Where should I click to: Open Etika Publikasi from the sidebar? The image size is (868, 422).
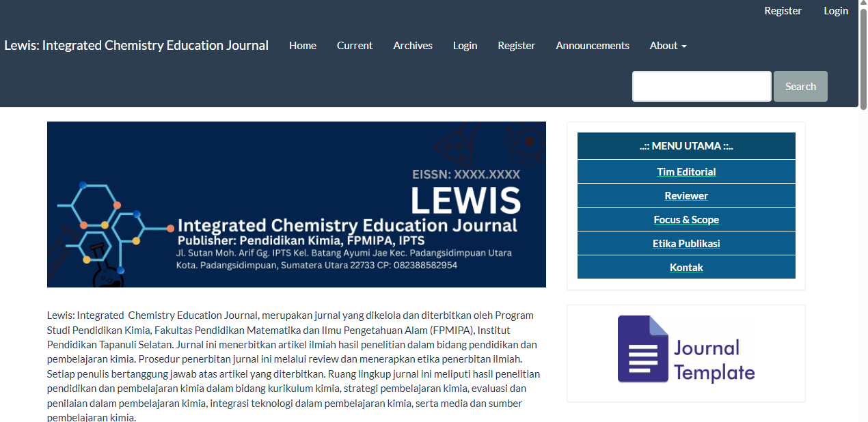686,243
